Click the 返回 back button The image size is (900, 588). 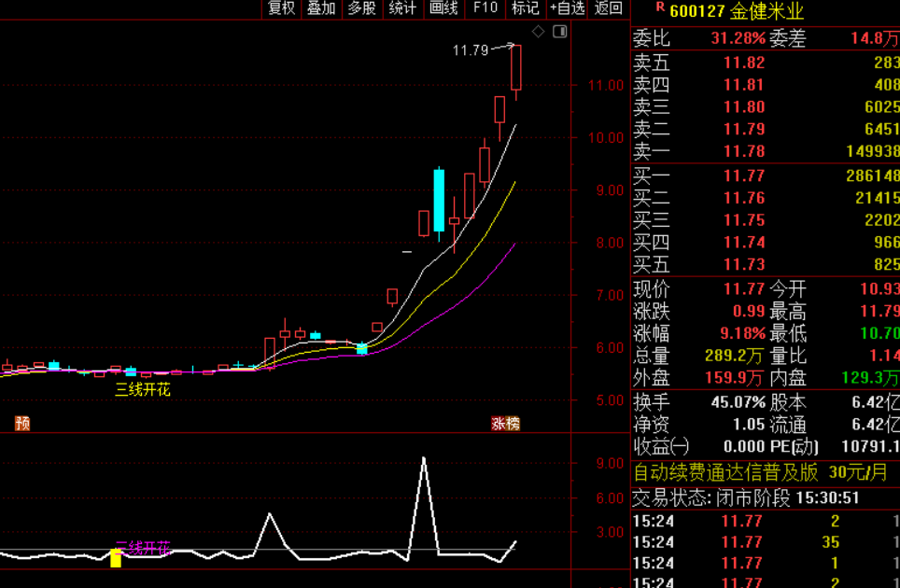click(x=609, y=8)
